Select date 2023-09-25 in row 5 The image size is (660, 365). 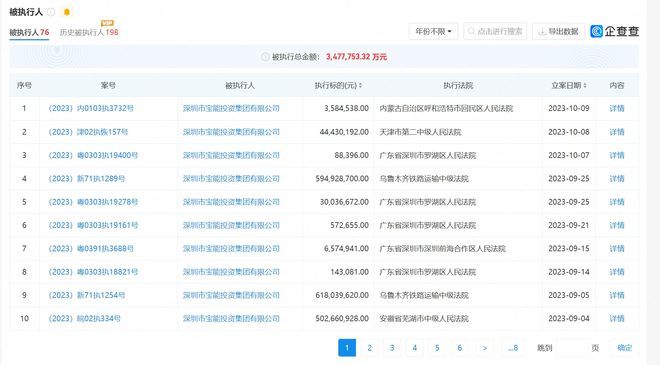569,202
